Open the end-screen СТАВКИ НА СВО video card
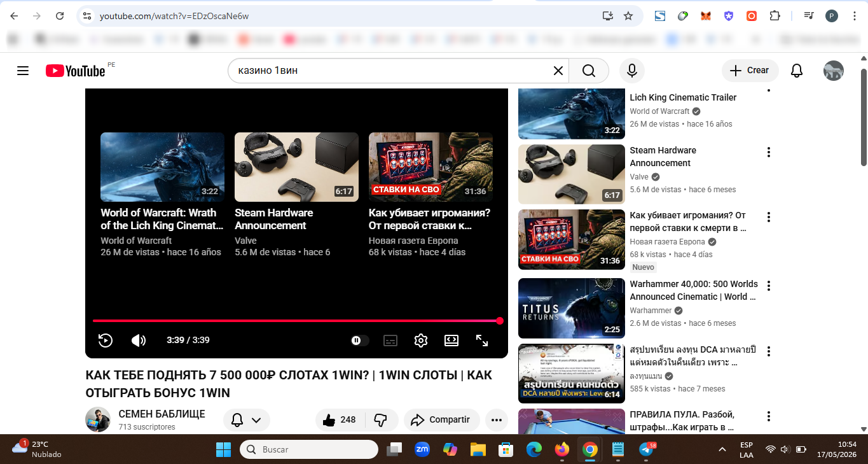 [x=431, y=195]
